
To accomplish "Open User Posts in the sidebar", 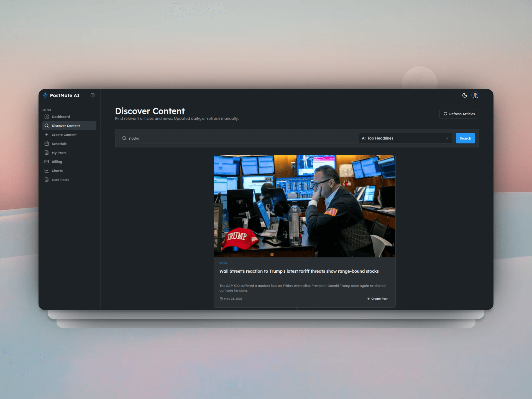I will (x=69, y=180).
